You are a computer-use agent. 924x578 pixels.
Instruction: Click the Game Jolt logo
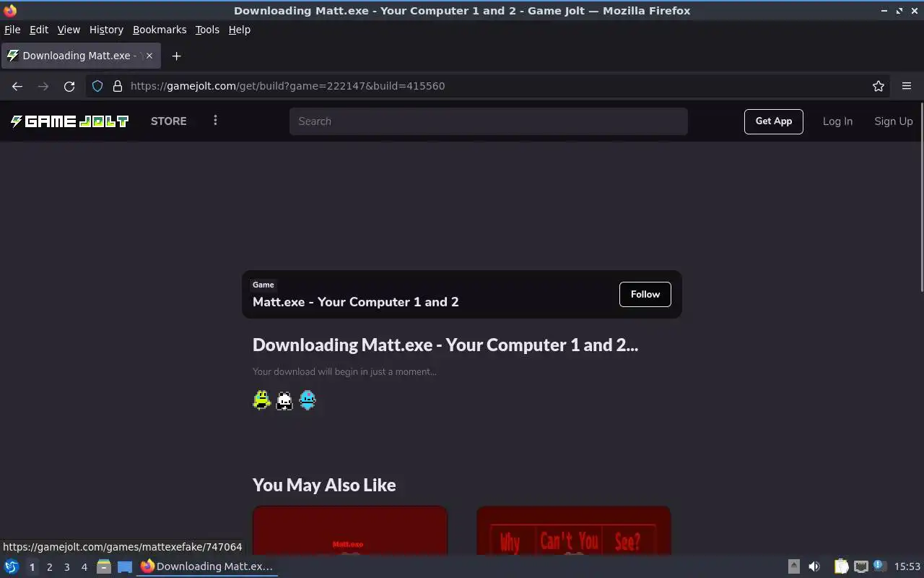pyautogui.click(x=69, y=121)
